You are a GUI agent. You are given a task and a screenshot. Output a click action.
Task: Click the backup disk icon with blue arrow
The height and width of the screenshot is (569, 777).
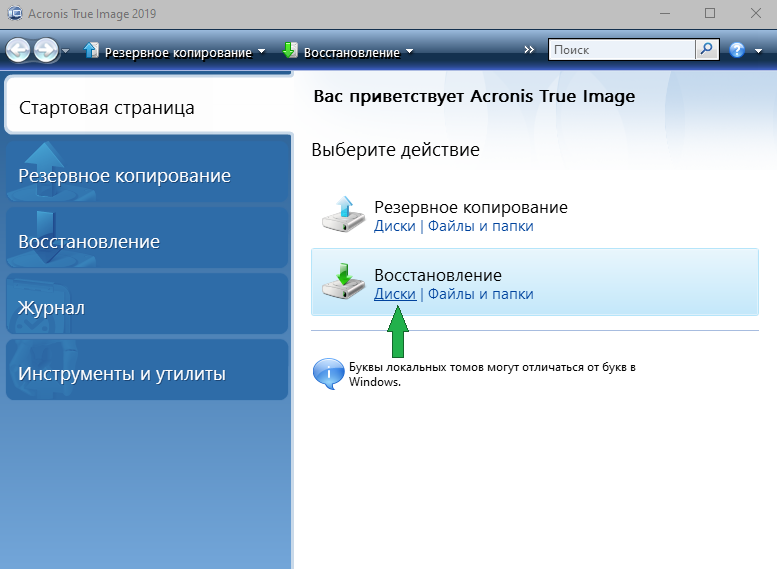(343, 215)
